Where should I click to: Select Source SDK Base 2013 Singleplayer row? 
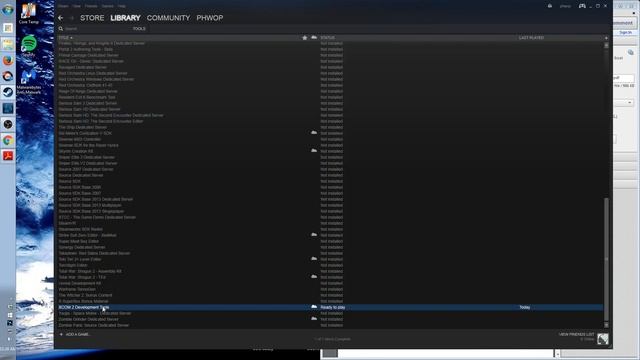pos(330,211)
